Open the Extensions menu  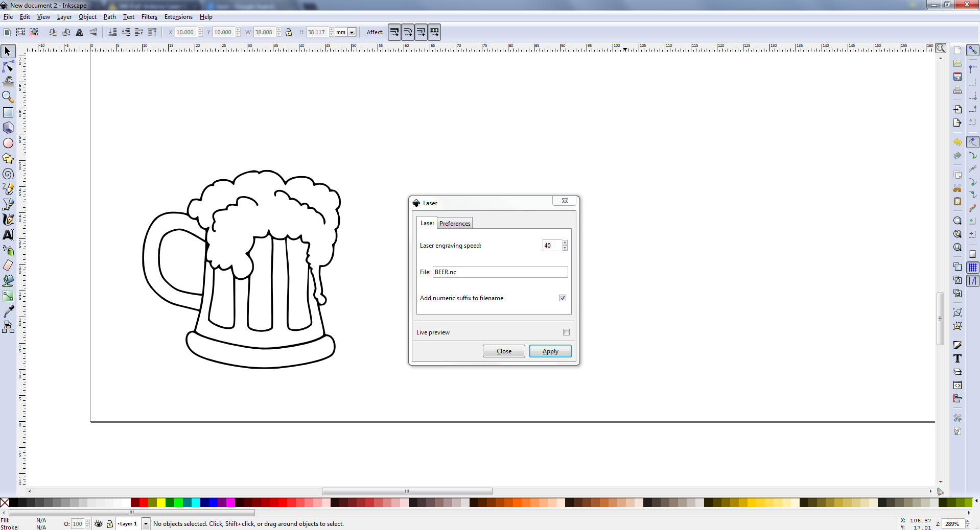click(x=178, y=17)
